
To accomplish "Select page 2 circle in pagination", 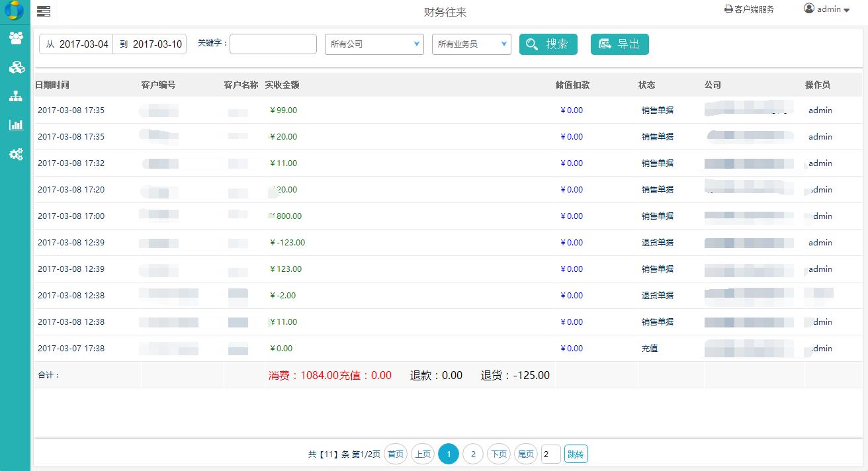I will (473, 454).
